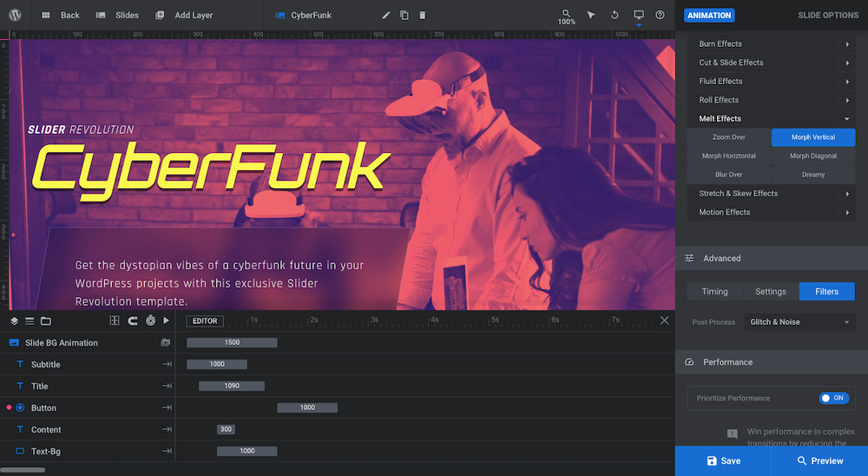Viewport: 868px width, 476px height.
Task: Delete the slide with trash icon
Action: click(x=423, y=15)
